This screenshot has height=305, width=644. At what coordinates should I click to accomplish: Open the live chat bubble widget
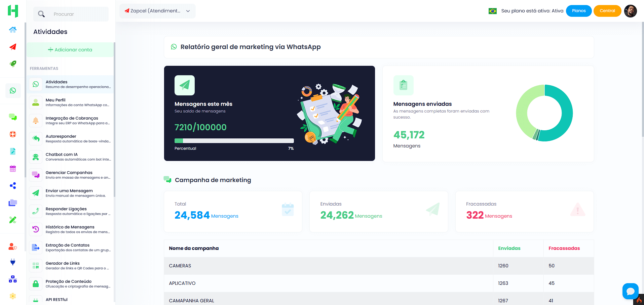point(630,291)
